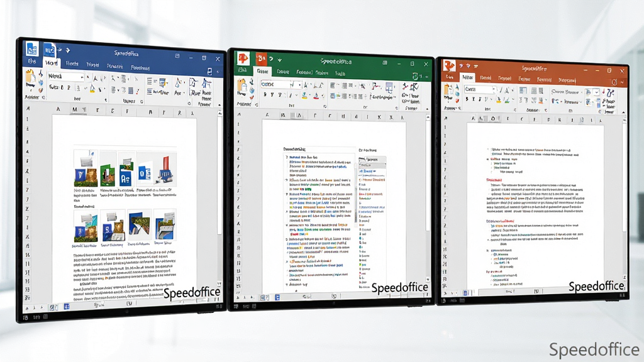Collapse the ribbon with the blue window's up arrow
This screenshot has width=644, height=362.
[219, 105]
